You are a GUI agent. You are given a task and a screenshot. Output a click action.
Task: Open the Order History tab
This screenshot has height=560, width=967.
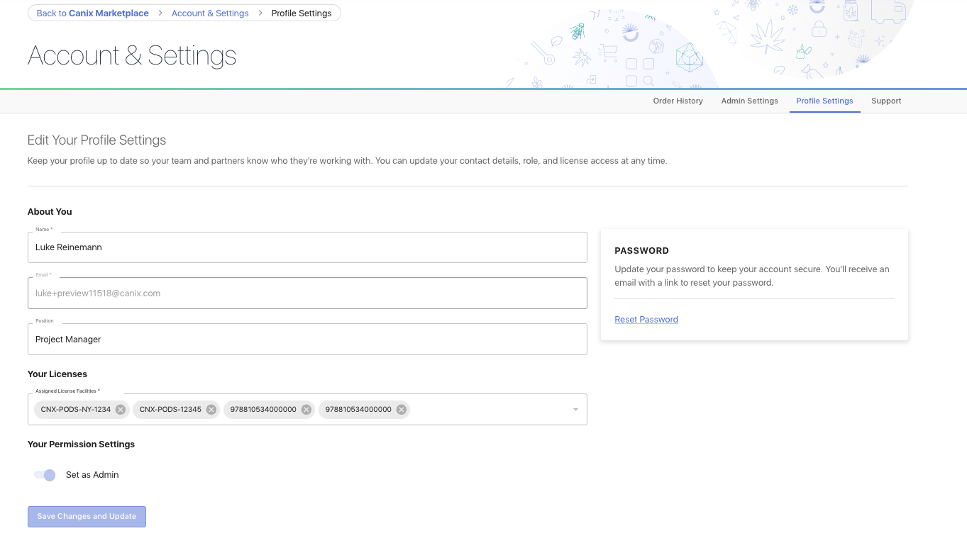(x=678, y=101)
